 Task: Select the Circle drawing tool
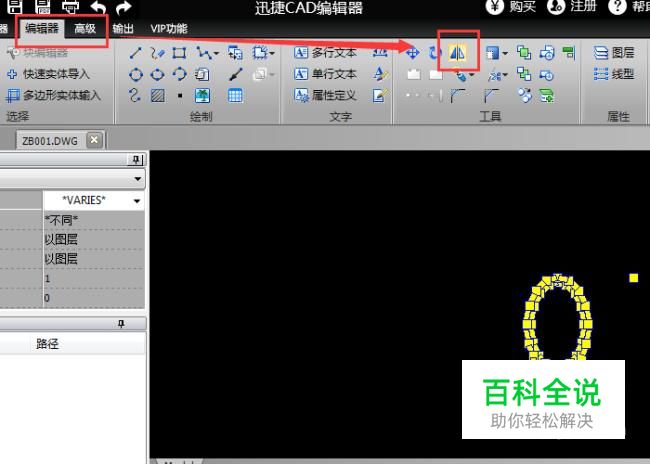tap(136, 75)
